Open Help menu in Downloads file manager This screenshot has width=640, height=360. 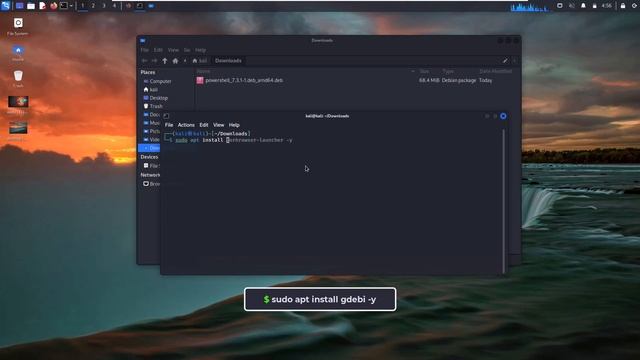200,50
